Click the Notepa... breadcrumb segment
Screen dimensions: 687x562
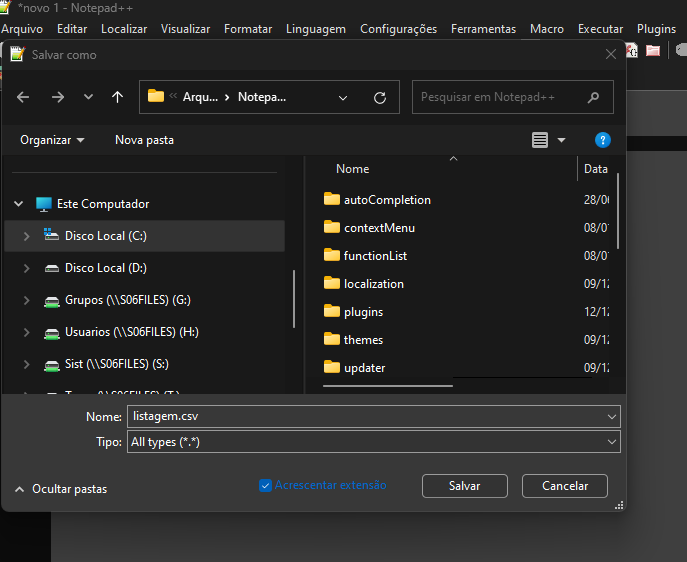(x=262, y=97)
